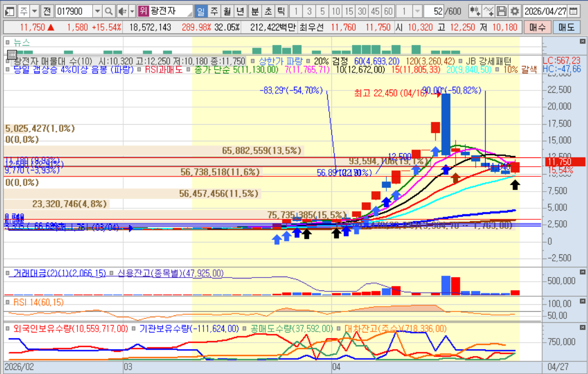Click the speaker sound alert icon
This screenshot has width=588, height=374.
[122, 11]
